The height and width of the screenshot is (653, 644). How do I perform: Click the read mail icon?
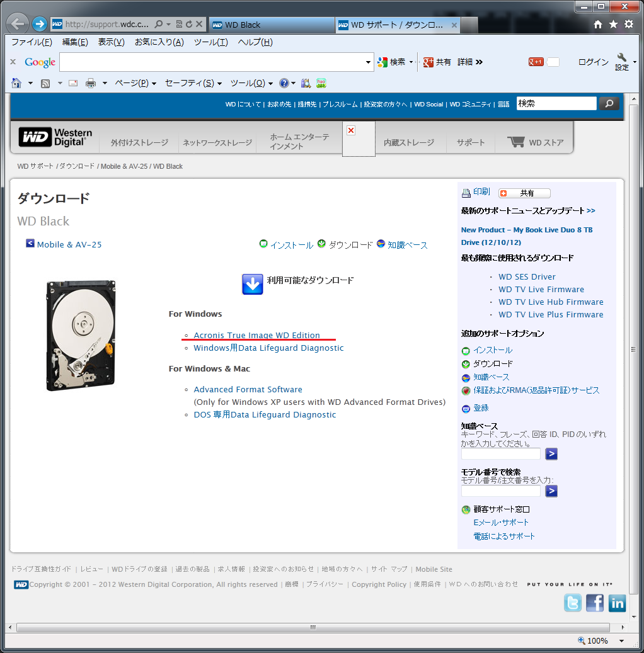pyautogui.click(x=73, y=83)
